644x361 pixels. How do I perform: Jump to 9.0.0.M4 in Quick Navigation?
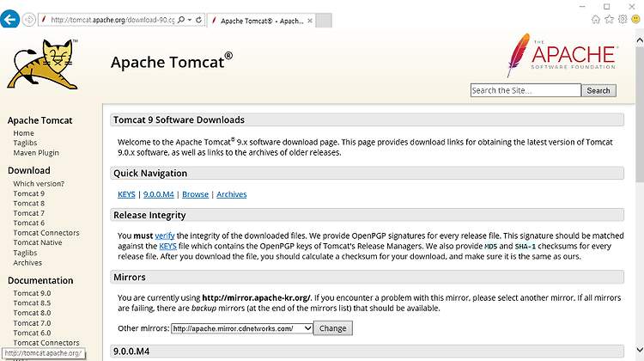point(159,194)
